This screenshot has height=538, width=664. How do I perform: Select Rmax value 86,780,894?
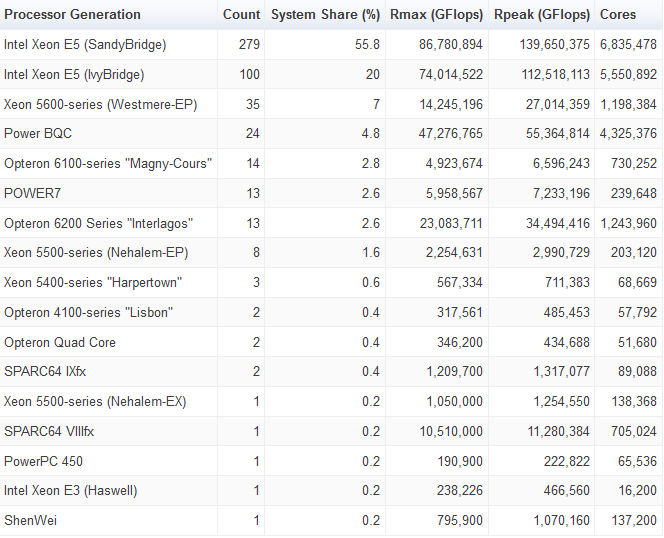click(451, 44)
